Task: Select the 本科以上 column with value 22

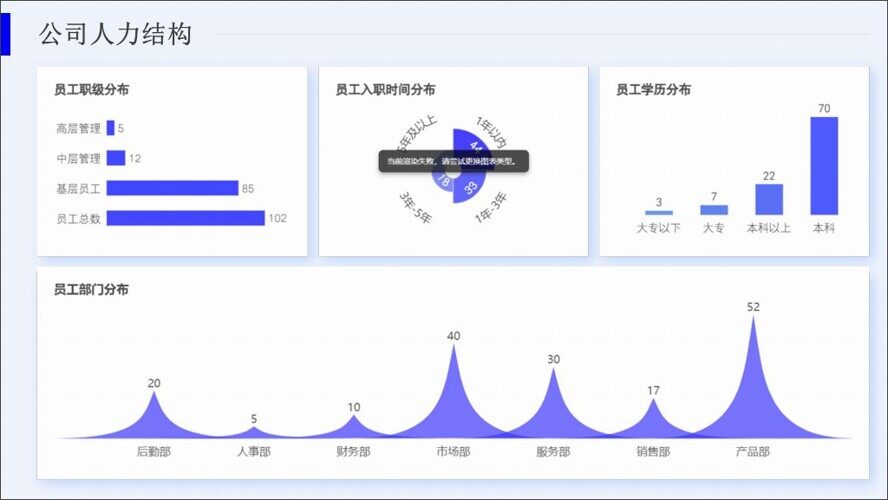Action: coord(768,199)
